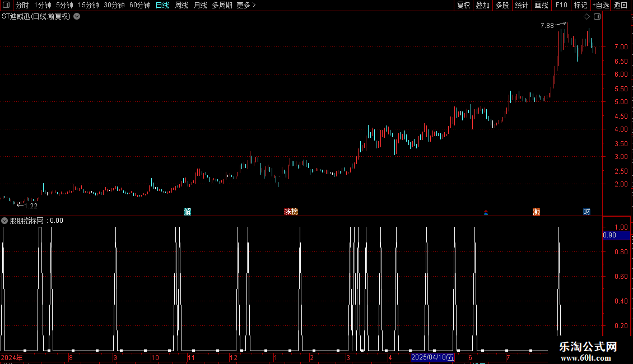The width and height of the screenshot is (633, 364).
Task: Open dropdown next to ST迪威迅 title
Action: 77,17
